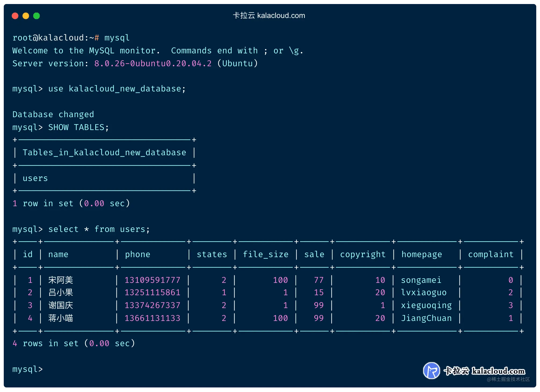
Task: Click the 'use kalacloud_new_database;' command
Action: (x=117, y=89)
